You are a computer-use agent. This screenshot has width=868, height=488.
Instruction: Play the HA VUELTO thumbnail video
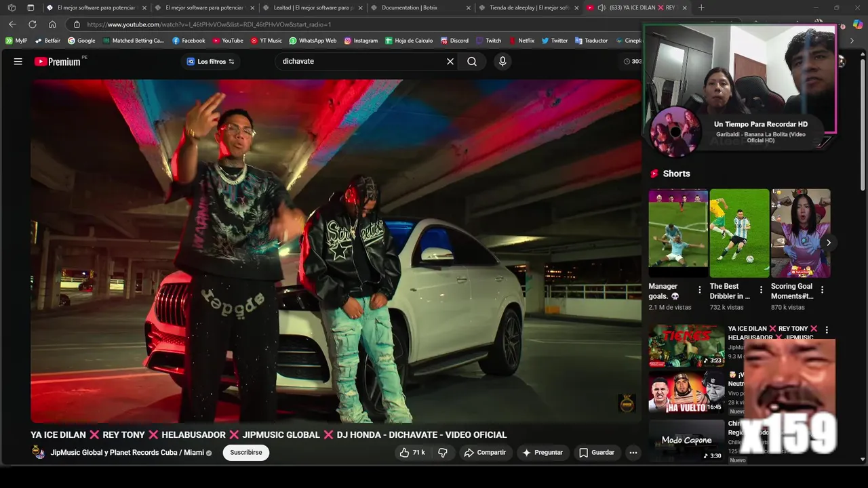686,392
